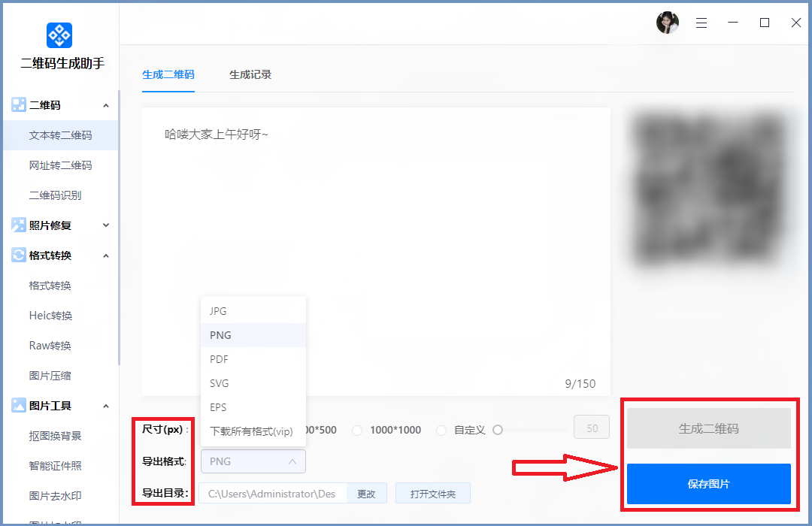Choose the 自定义 custom size option
Viewport: 812px width, 526px height.
tap(441, 431)
